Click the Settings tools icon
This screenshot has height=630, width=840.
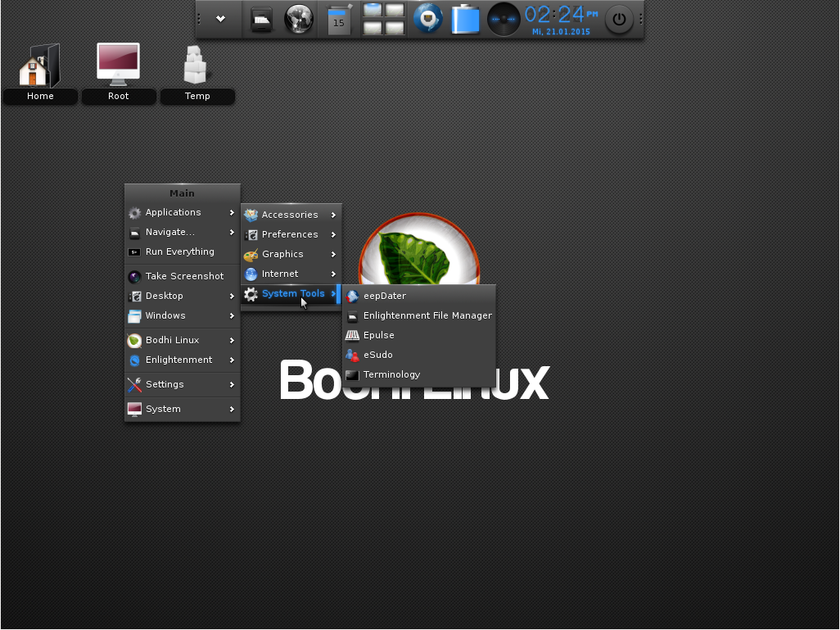point(134,384)
